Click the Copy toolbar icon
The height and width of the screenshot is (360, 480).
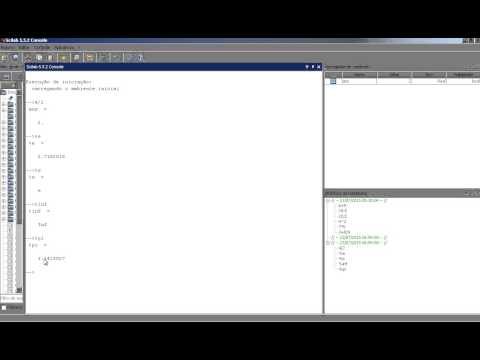click(x=39, y=58)
